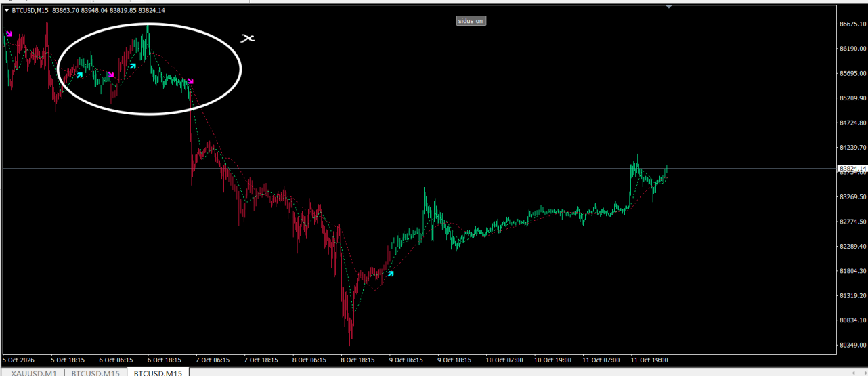Click the high value 83948.04 in header

(x=94, y=10)
